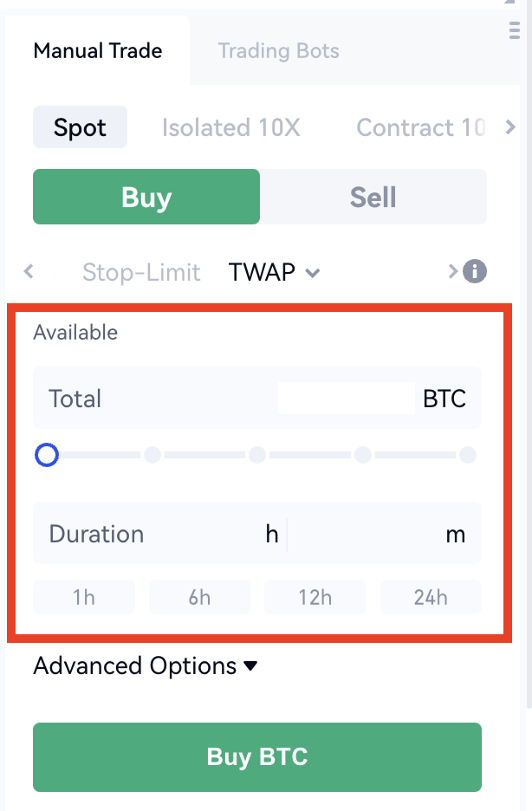Click the Total BTC input field
The height and width of the screenshot is (811, 532).
click(346, 399)
